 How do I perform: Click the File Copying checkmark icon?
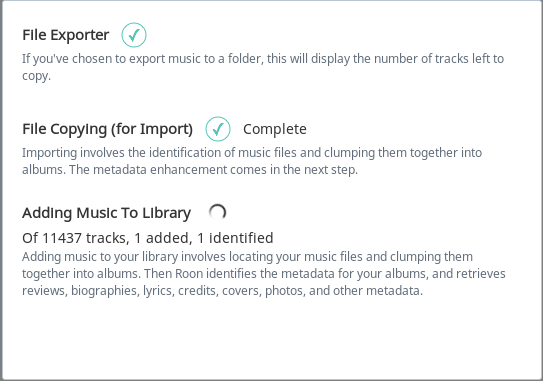coord(218,129)
